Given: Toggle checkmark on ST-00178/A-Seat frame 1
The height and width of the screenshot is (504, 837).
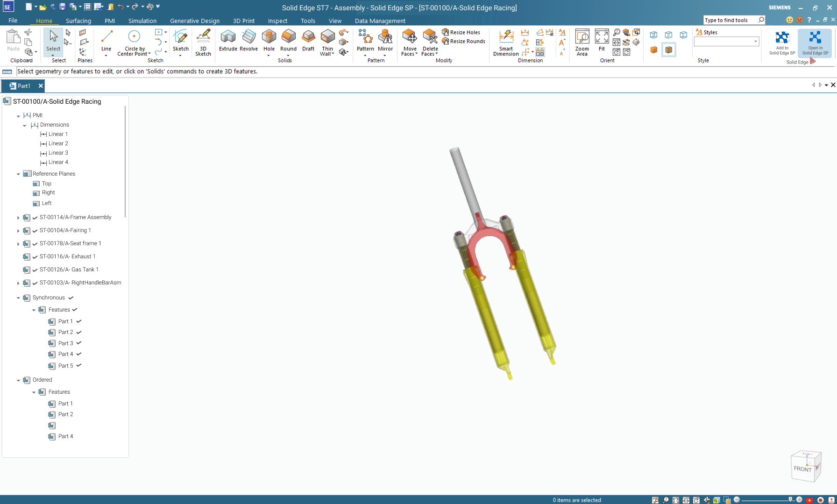Looking at the screenshot, I should point(35,244).
